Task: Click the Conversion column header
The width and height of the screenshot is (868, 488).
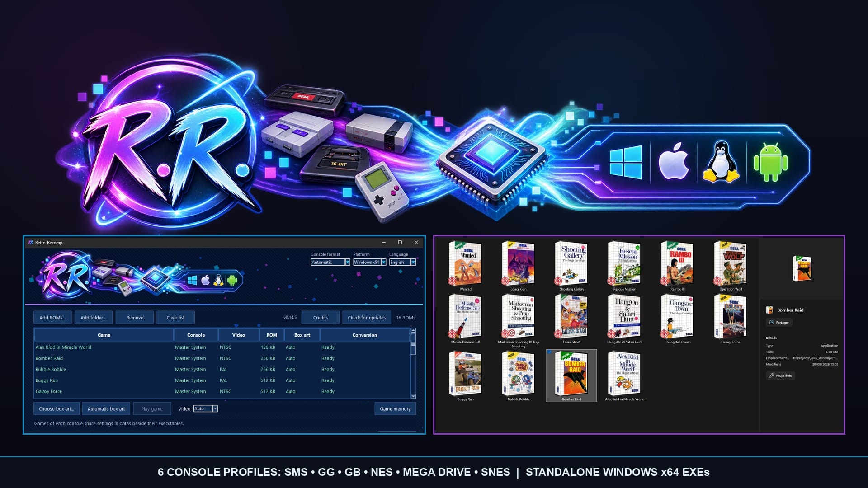Action: tap(364, 335)
